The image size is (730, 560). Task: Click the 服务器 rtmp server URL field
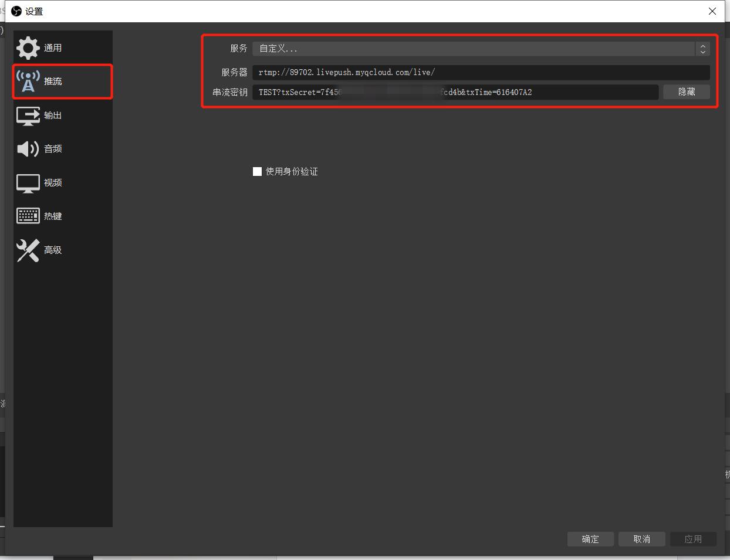pyautogui.click(x=481, y=73)
